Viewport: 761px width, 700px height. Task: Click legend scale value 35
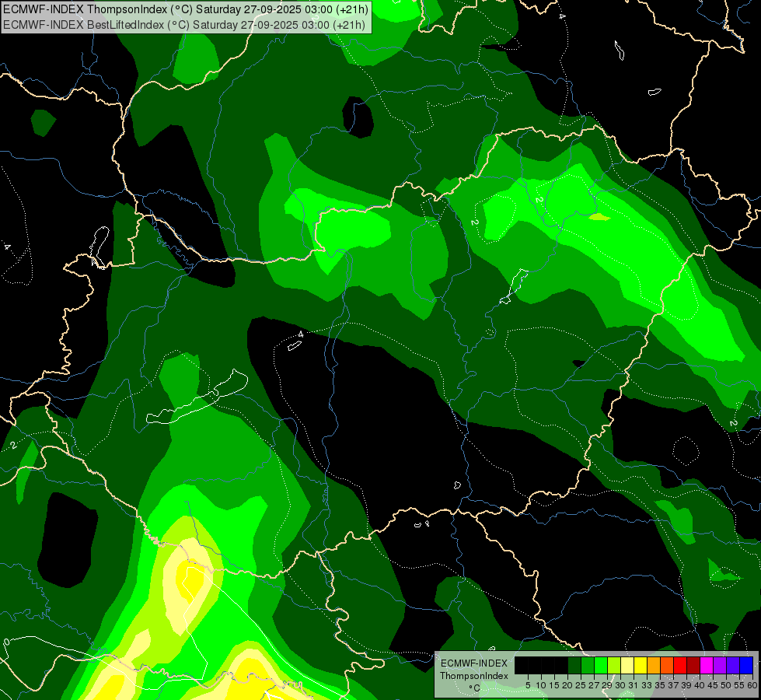(x=661, y=685)
